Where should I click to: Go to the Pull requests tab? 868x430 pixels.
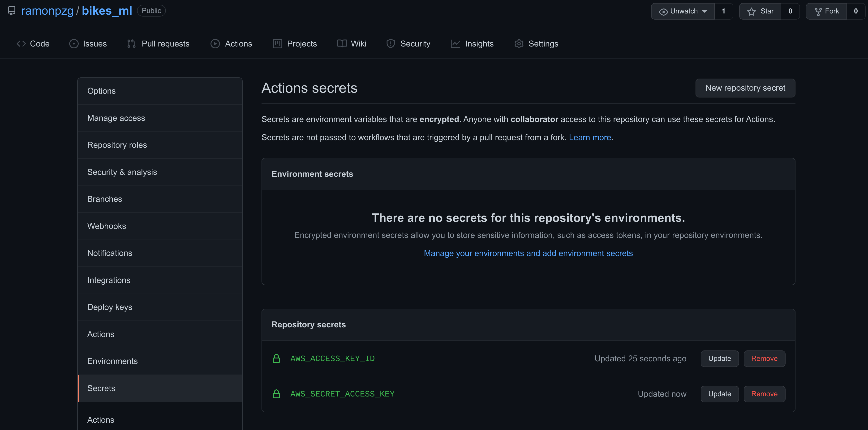click(x=158, y=44)
